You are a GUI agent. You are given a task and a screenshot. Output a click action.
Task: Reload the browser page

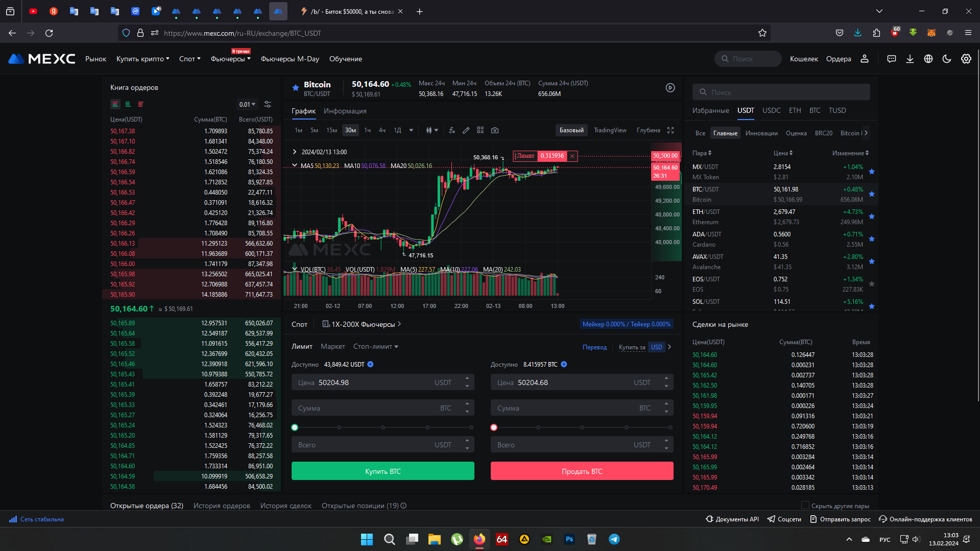click(x=49, y=33)
